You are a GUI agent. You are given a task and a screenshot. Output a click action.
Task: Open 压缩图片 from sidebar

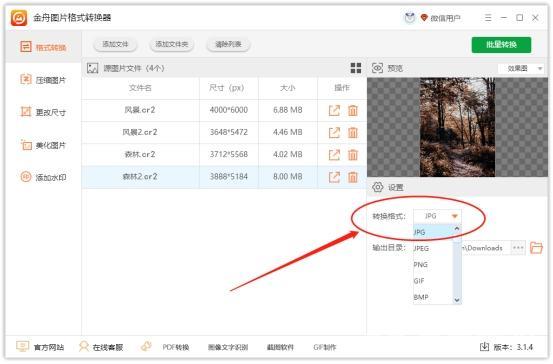coord(43,80)
